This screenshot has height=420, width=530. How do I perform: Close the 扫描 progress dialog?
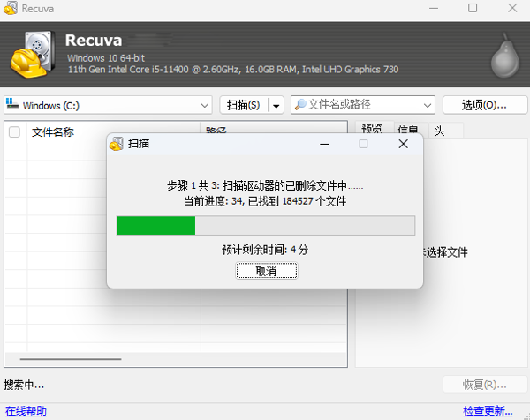tap(403, 144)
